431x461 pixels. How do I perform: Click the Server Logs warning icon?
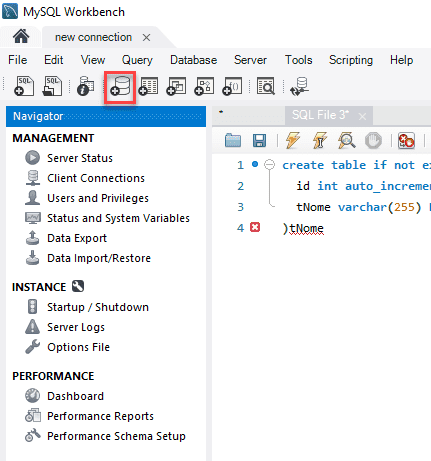click(32, 327)
